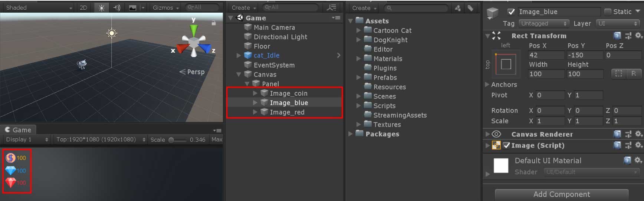Open Image (Script) help book icon

point(617,145)
